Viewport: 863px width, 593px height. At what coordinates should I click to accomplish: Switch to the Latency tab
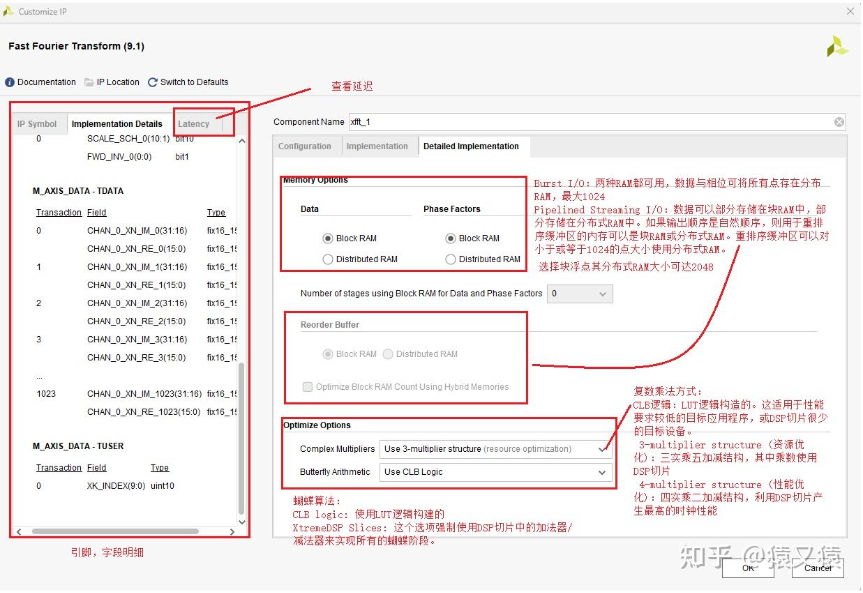(194, 124)
